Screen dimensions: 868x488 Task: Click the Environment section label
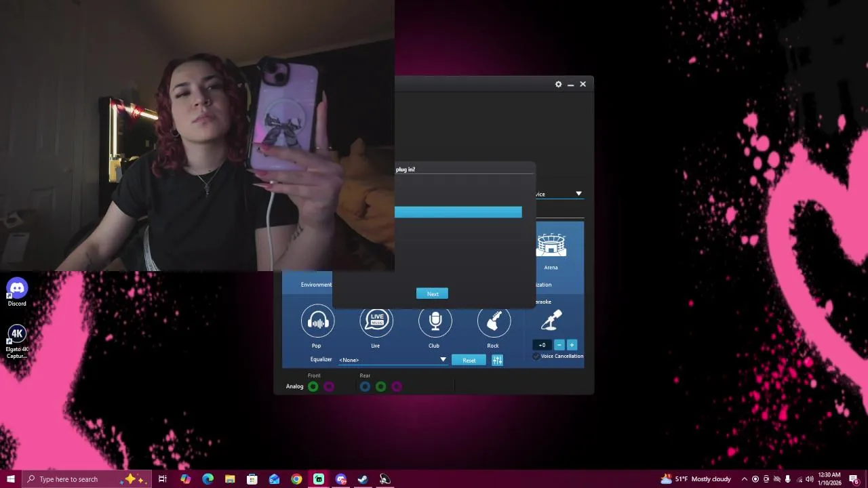(317, 285)
